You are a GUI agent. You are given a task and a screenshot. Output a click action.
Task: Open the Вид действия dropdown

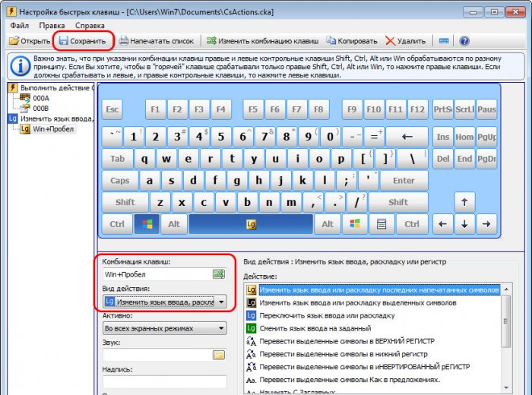tap(165, 302)
